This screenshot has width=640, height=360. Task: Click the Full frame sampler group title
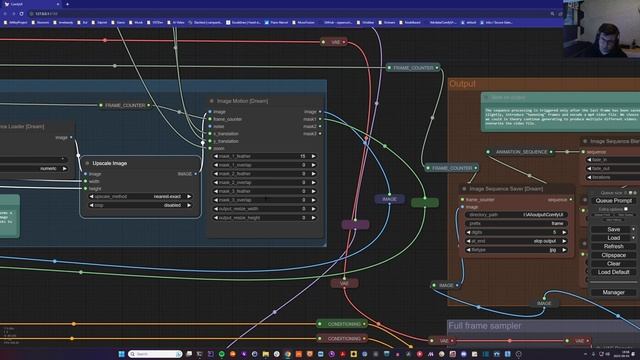(484, 326)
